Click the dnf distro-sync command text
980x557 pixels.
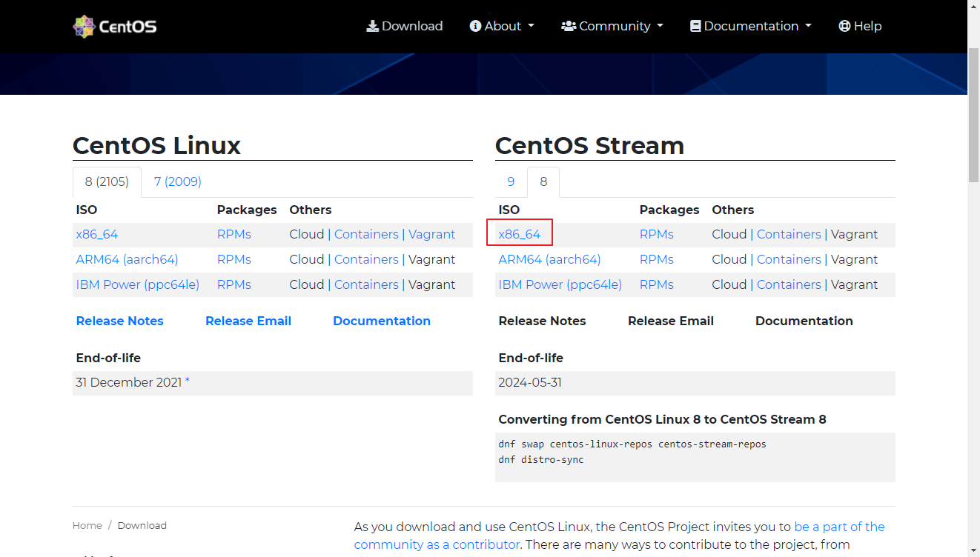click(x=541, y=460)
